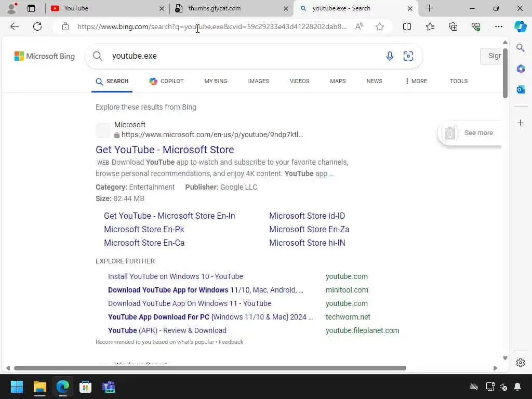Open Microsoft Store En-Pk link

point(144,229)
